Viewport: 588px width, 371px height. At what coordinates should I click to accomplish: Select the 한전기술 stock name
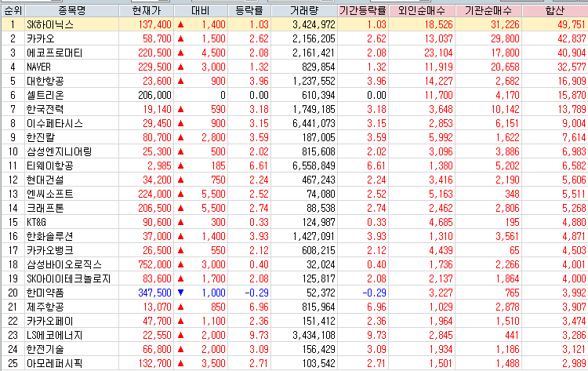coord(45,349)
